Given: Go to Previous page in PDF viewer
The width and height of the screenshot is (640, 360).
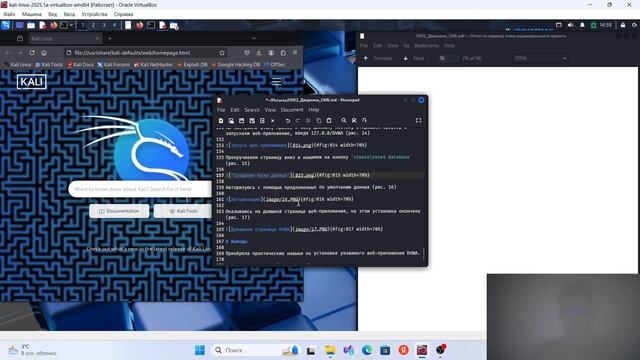Looking at the screenshot, I should pos(378,58).
